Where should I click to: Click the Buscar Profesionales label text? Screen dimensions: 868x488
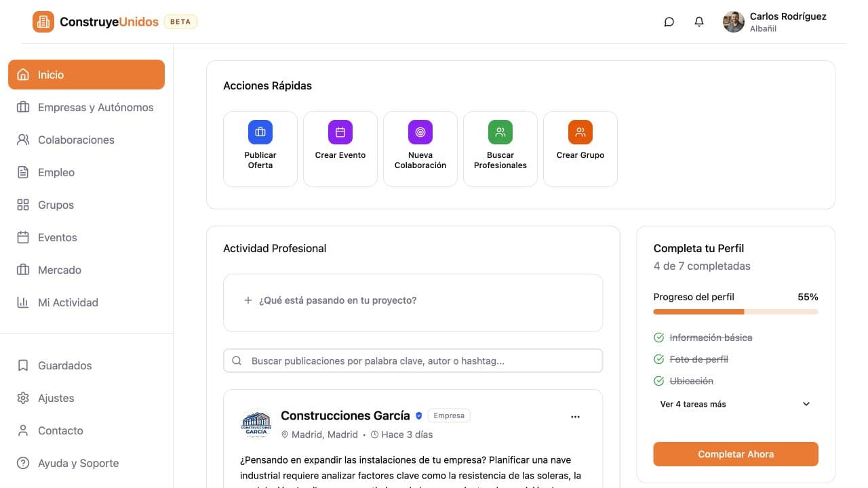[500, 160]
